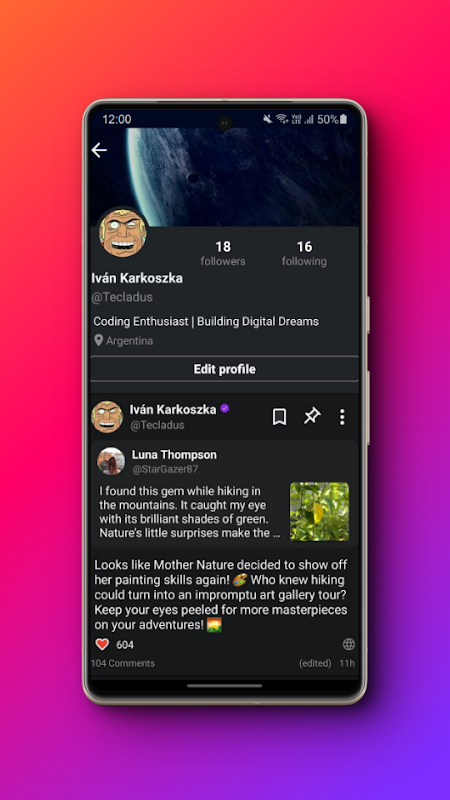Tap the back arrow on profile header
Screen dimensions: 450x800
click(99, 150)
